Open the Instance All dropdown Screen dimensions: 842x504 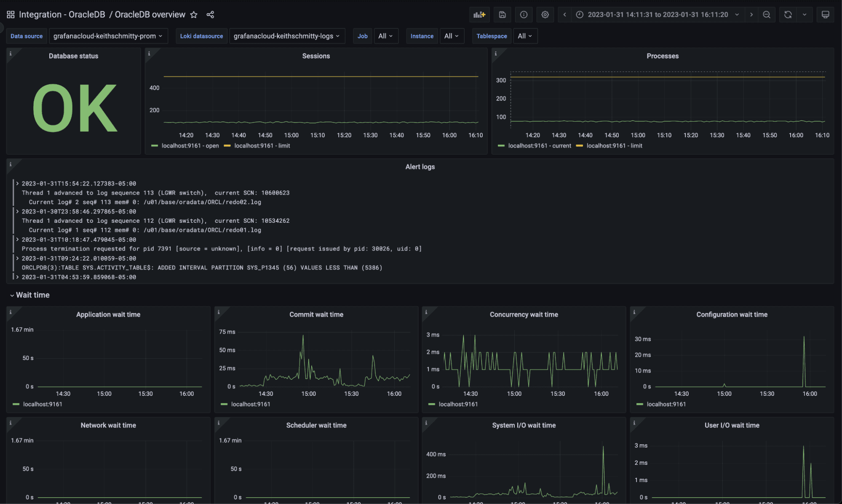click(452, 36)
